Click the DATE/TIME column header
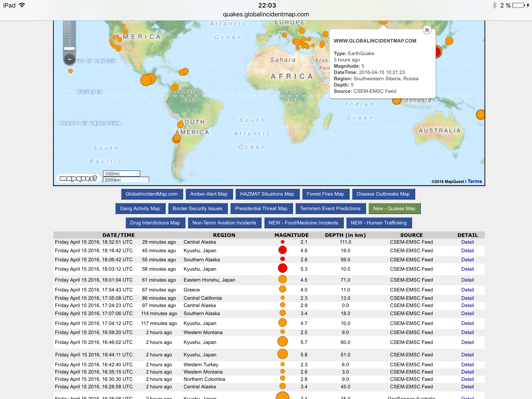The height and width of the screenshot is (399, 532). click(118, 235)
